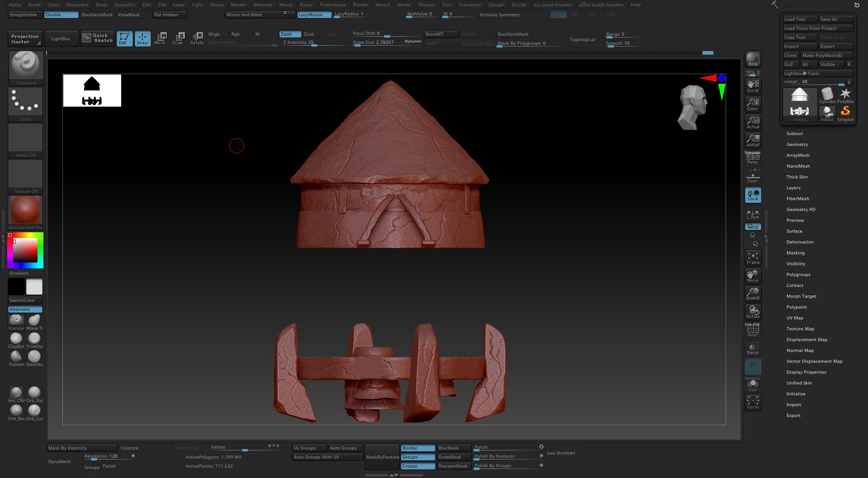Open the Preferences menu
Screen dimensions: 868x478
[333, 5]
